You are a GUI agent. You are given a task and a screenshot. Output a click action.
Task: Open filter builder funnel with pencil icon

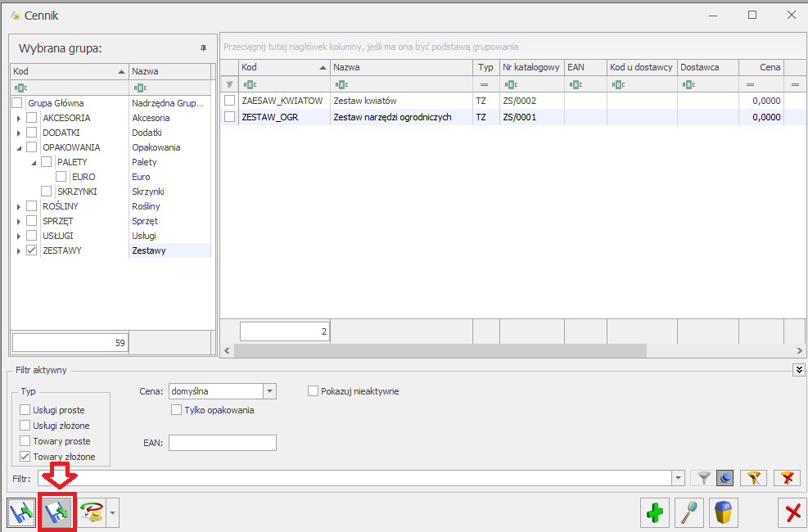(x=752, y=478)
